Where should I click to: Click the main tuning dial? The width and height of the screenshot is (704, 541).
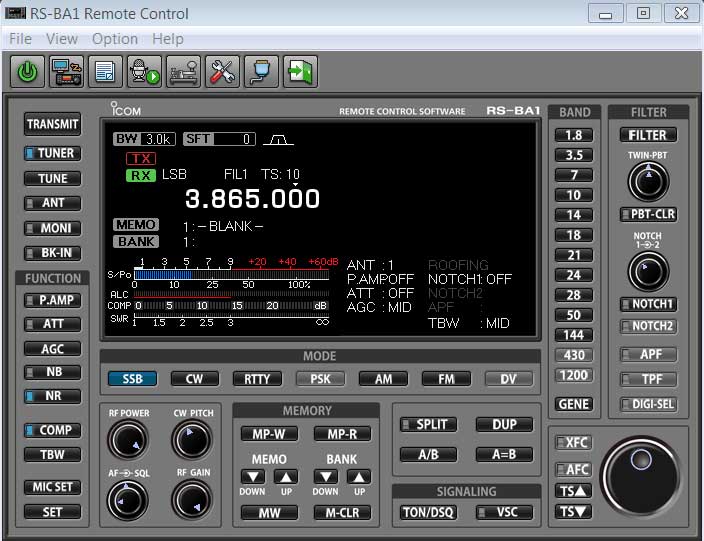click(x=641, y=477)
